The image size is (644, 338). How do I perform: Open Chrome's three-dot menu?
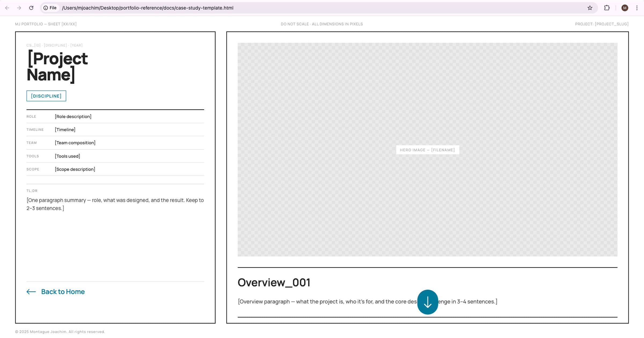click(637, 8)
